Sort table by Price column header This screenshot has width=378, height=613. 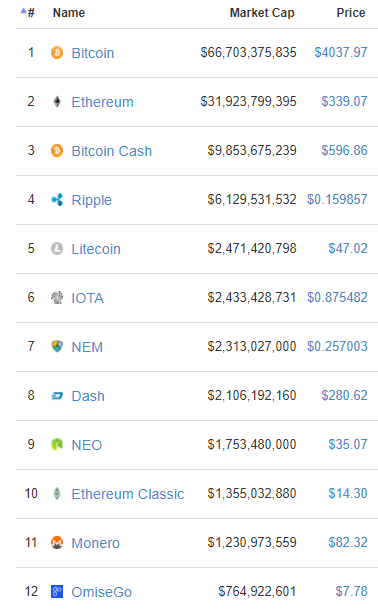pos(351,13)
